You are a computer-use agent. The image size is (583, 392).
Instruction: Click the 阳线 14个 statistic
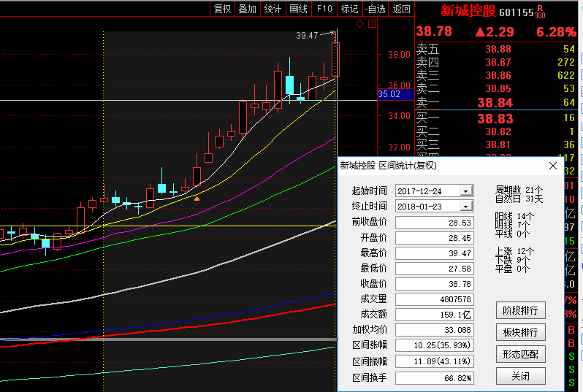pos(514,216)
